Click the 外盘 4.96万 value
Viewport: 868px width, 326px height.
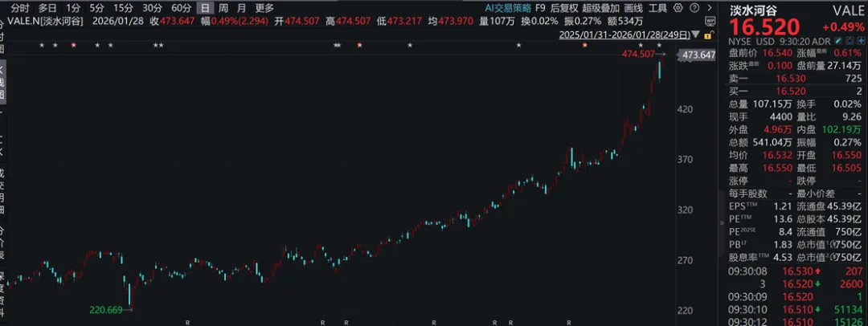(778, 130)
